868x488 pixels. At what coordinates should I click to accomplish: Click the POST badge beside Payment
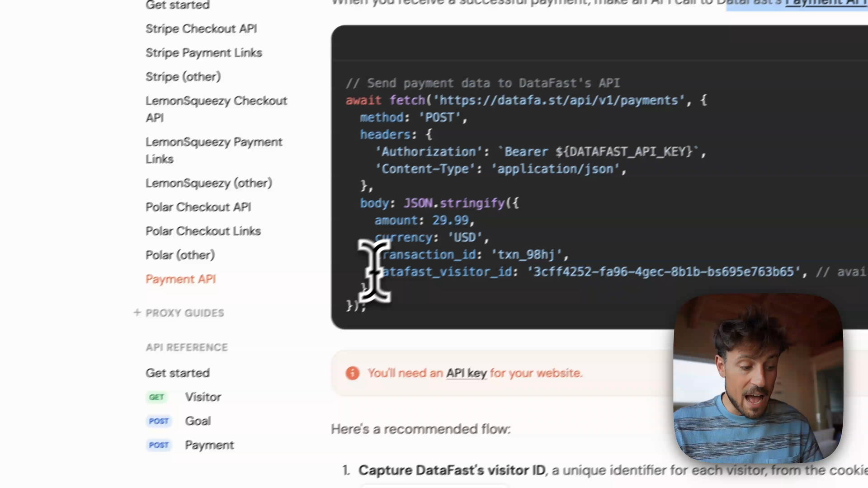[x=159, y=445]
